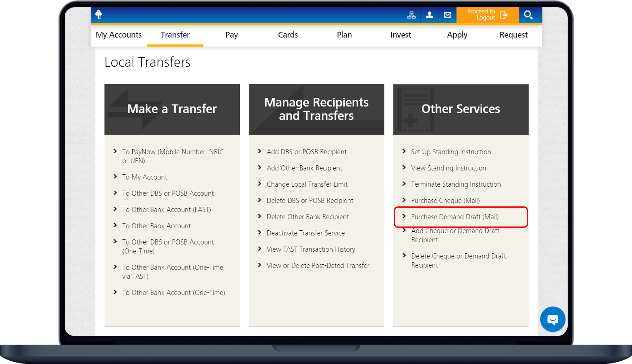Open the chat bubble assistant icon
This screenshot has height=364, width=632.
552,319
